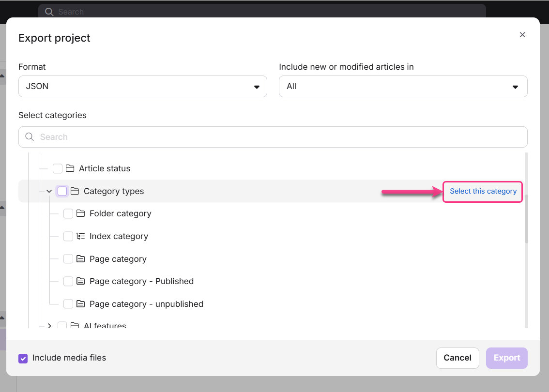
Task: Click the magnifier icon in top search bar
Action: (x=49, y=12)
